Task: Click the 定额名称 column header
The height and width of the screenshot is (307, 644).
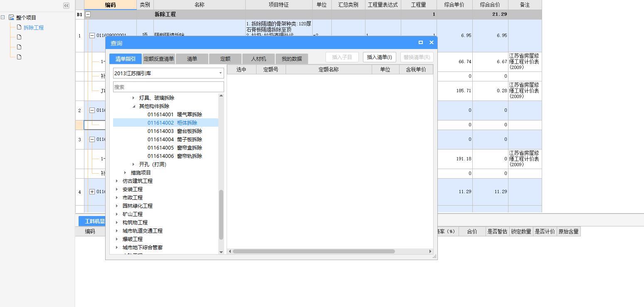Action: (x=328, y=69)
